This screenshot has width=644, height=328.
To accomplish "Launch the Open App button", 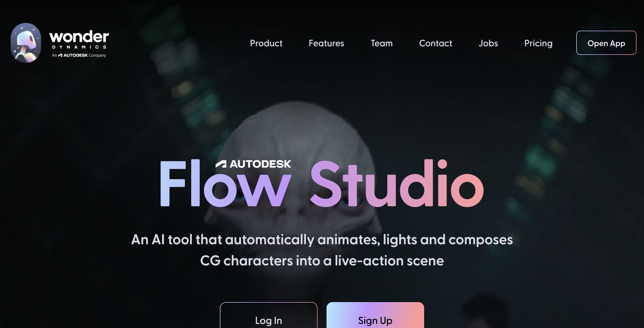I will click(x=606, y=43).
